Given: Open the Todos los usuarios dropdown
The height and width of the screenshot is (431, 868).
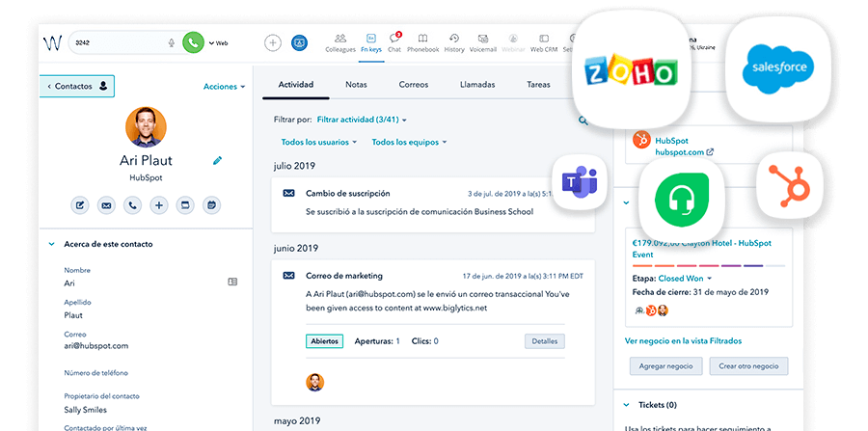Looking at the screenshot, I should tap(319, 142).
